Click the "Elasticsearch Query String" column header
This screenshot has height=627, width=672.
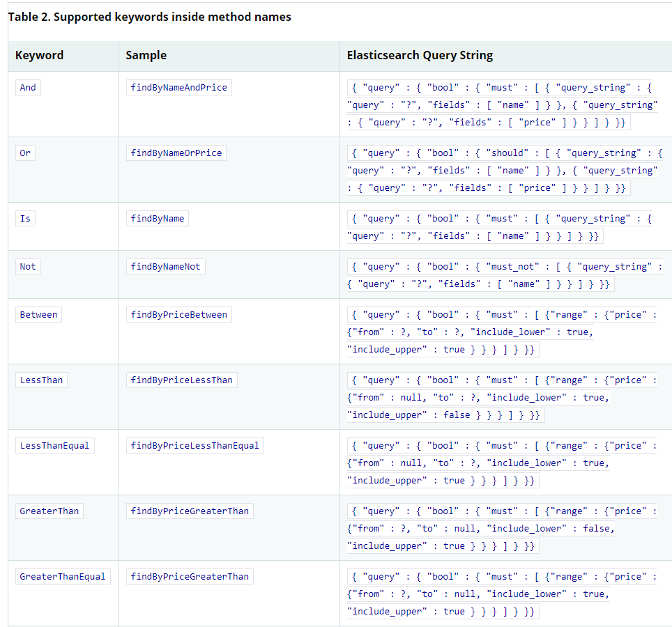coord(420,55)
